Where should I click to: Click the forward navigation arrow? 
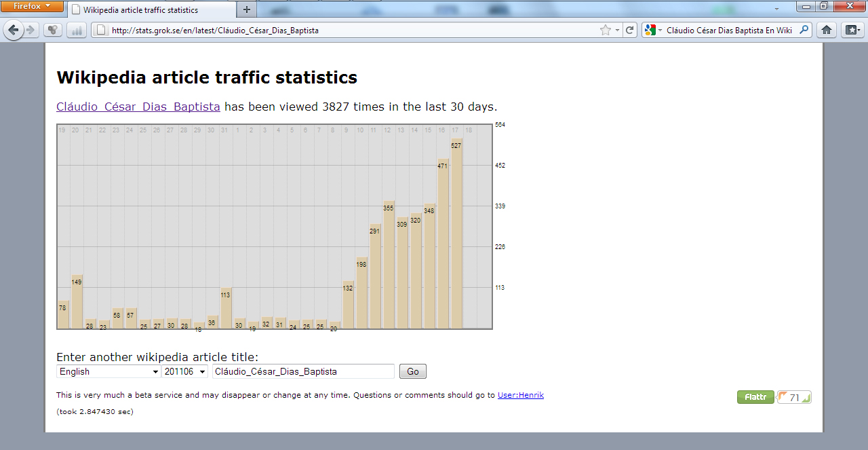pyautogui.click(x=31, y=30)
